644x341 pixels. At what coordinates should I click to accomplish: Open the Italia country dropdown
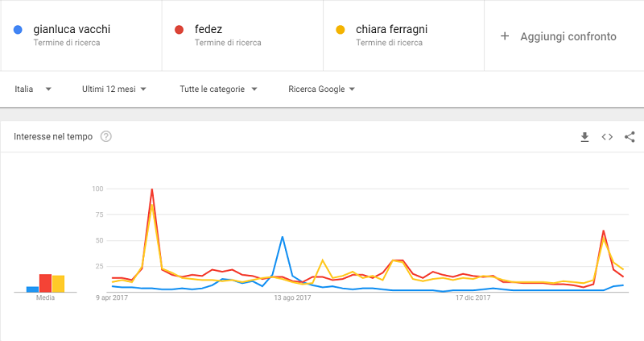(33, 89)
